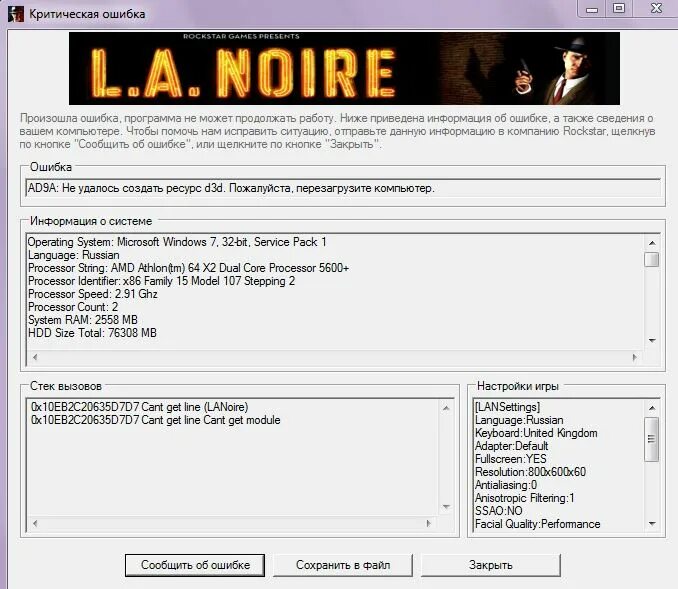
Task: Click call stack scroll left arrow
Action: 35,523
